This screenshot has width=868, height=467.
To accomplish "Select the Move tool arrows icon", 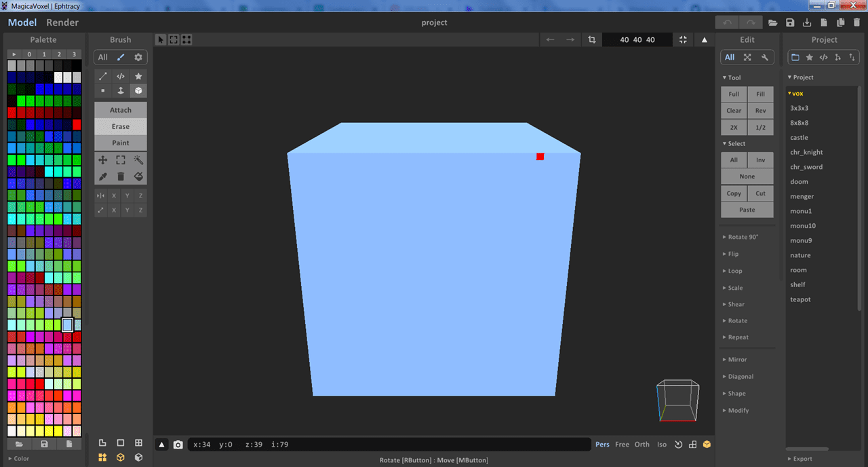I will (x=103, y=160).
